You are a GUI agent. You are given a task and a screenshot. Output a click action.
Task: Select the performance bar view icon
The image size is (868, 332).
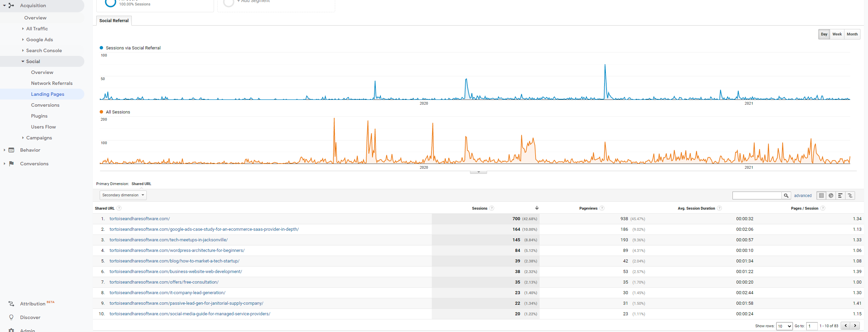coord(840,196)
